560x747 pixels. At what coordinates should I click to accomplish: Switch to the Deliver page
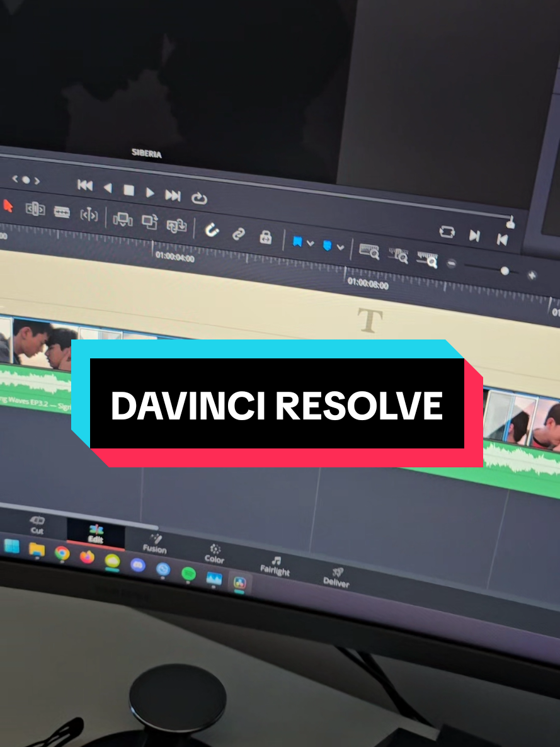point(336,577)
